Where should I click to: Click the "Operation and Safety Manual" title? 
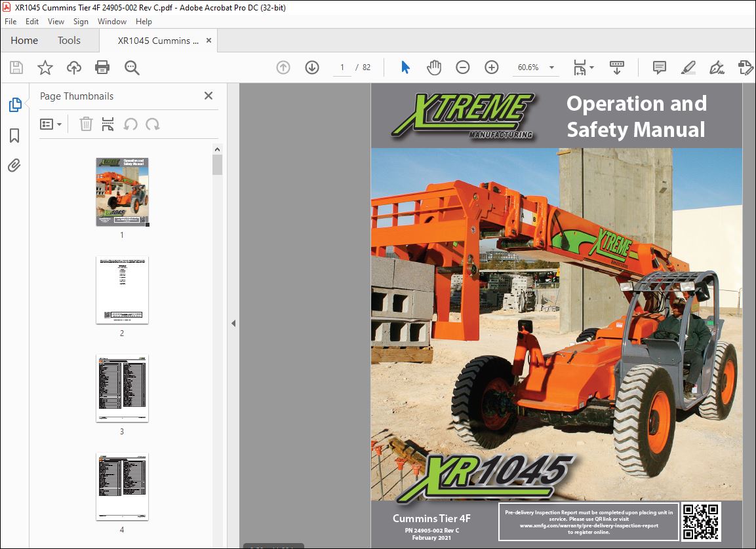click(637, 117)
